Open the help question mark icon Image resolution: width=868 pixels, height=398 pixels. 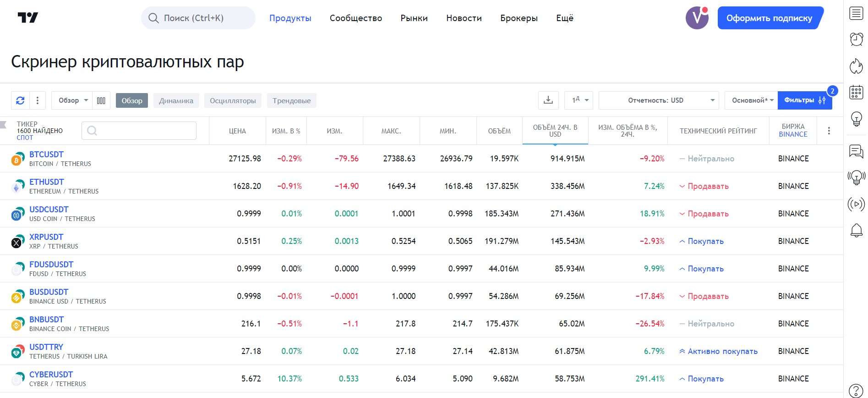856,390
